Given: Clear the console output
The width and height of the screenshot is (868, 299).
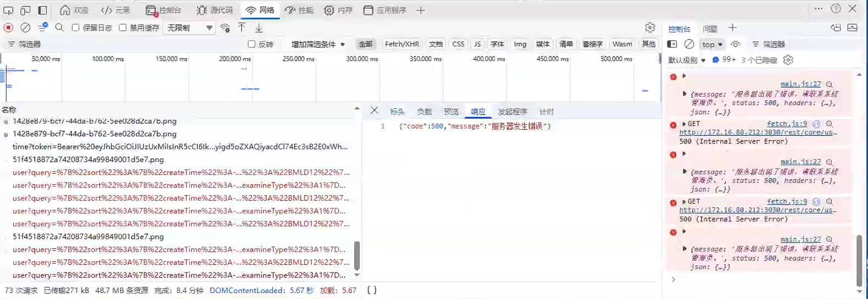Looking at the screenshot, I should pos(689,44).
